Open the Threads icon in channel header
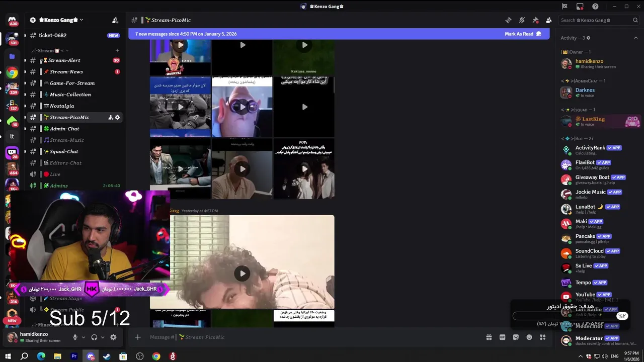 508,20
